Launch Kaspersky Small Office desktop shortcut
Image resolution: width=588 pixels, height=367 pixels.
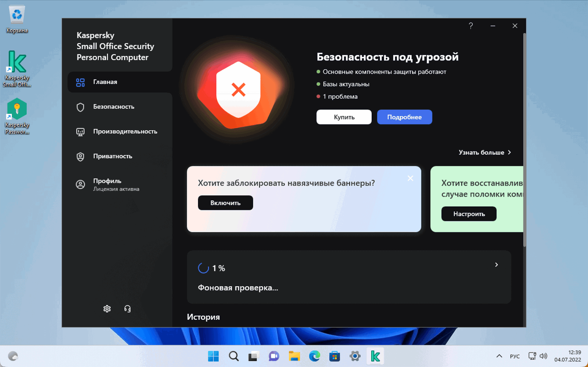(x=17, y=69)
